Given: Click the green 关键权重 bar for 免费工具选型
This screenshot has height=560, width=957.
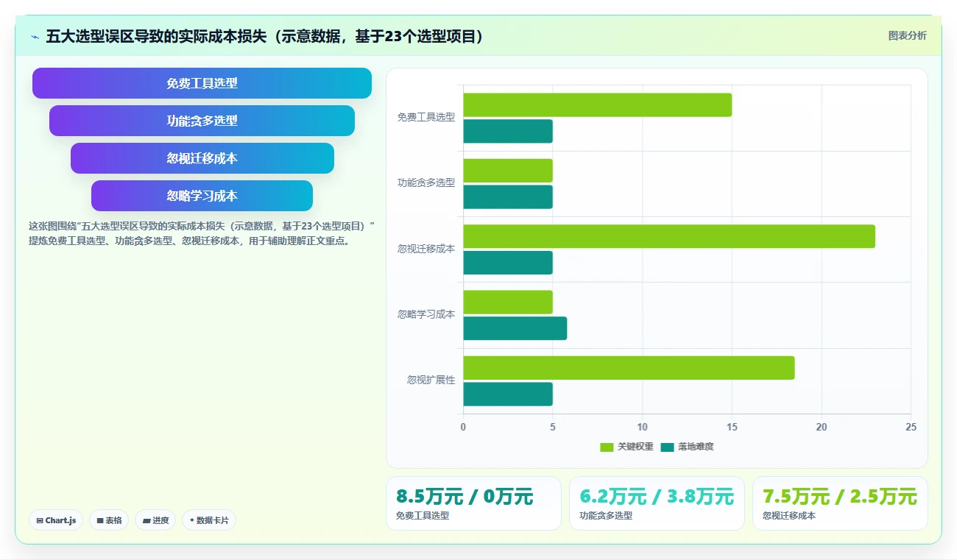Looking at the screenshot, I should (597, 104).
